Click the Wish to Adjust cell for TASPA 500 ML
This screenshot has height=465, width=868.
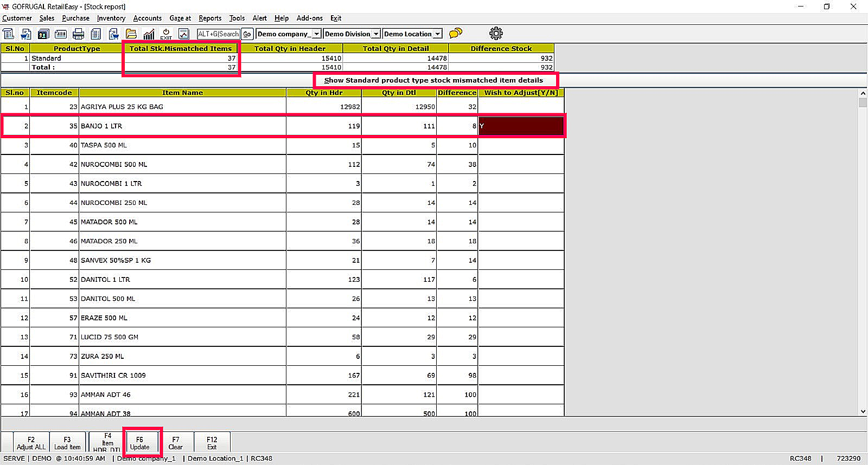pyautogui.click(x=521, y=145)
